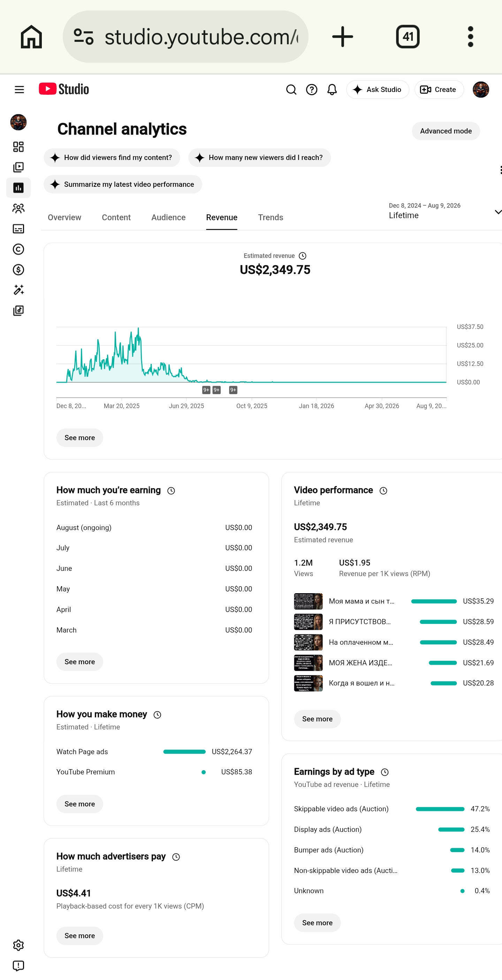The height and width of the screenshot is (980, 502).
Task: Open notifications bell
Action: 332,90
